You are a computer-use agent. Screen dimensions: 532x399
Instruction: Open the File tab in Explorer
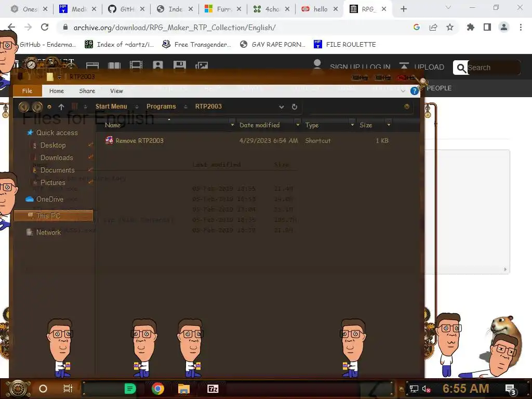coord(27,91)
